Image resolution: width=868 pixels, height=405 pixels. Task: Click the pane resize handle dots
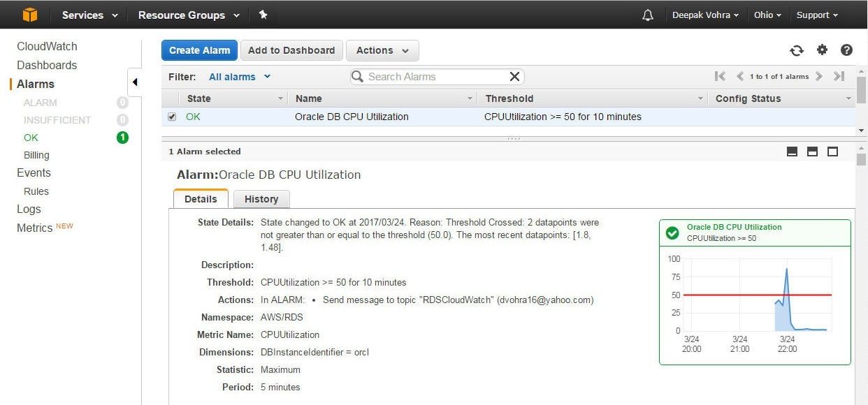(x=514, y=139)
